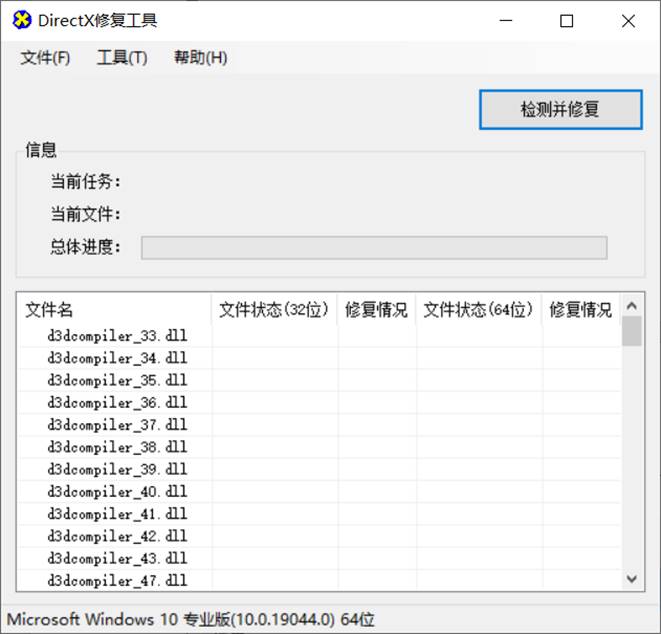The height and width of the screenshot is (634, 661).
Task: Click the 文件状态(32位) column header
Action: pos(274,310)
